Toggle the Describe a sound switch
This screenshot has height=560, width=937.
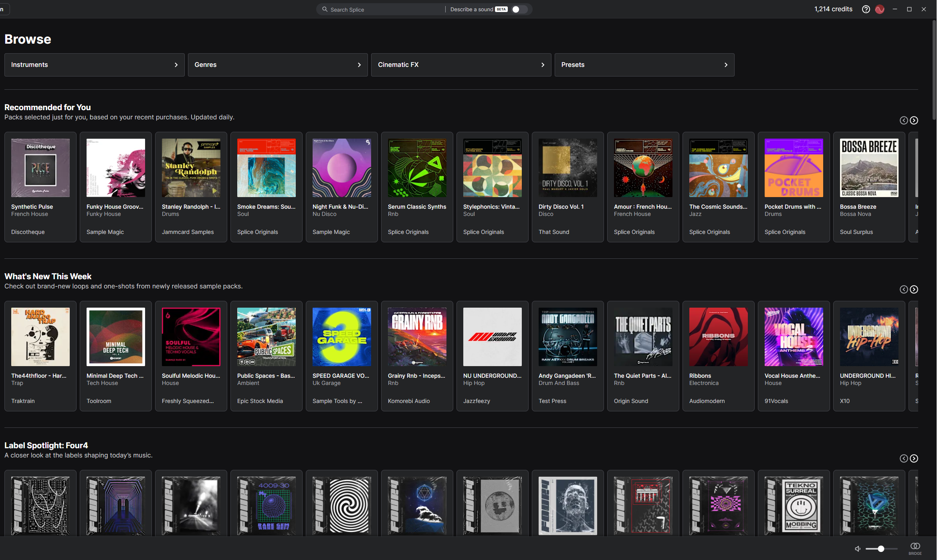(x=519, y=9)
